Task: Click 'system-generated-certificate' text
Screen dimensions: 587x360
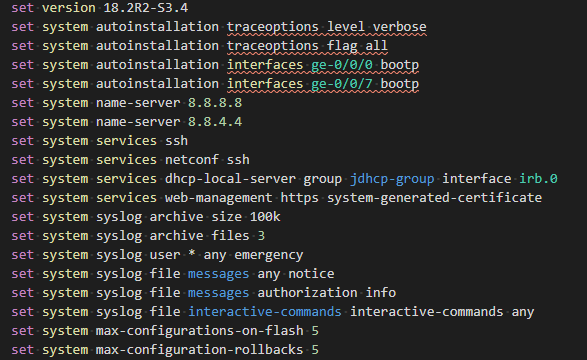Action: tap(434, 198)
